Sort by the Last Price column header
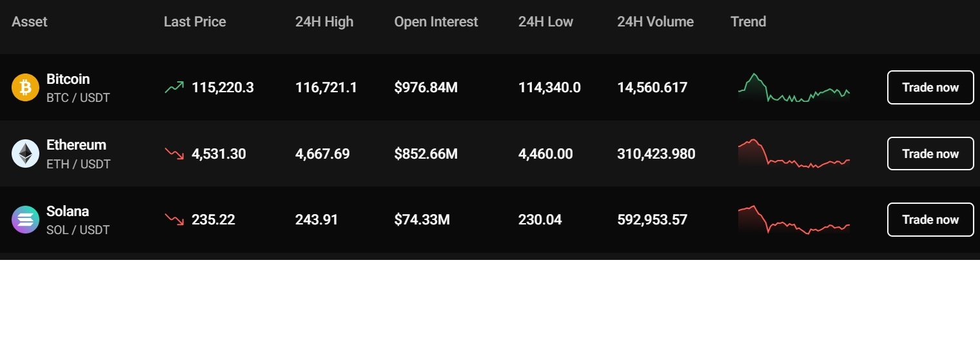The image size is (980, 347). (x=195, y=22)
